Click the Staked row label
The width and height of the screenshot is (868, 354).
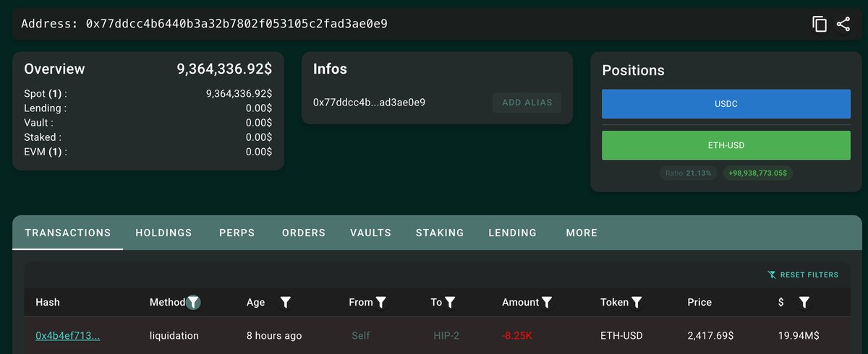click(x=43, y=137)
